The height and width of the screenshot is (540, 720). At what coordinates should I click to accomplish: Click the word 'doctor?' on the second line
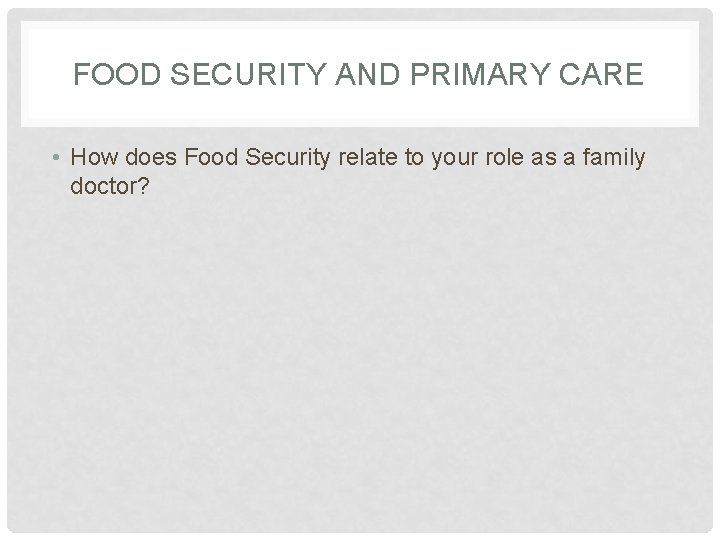[110, 186]
